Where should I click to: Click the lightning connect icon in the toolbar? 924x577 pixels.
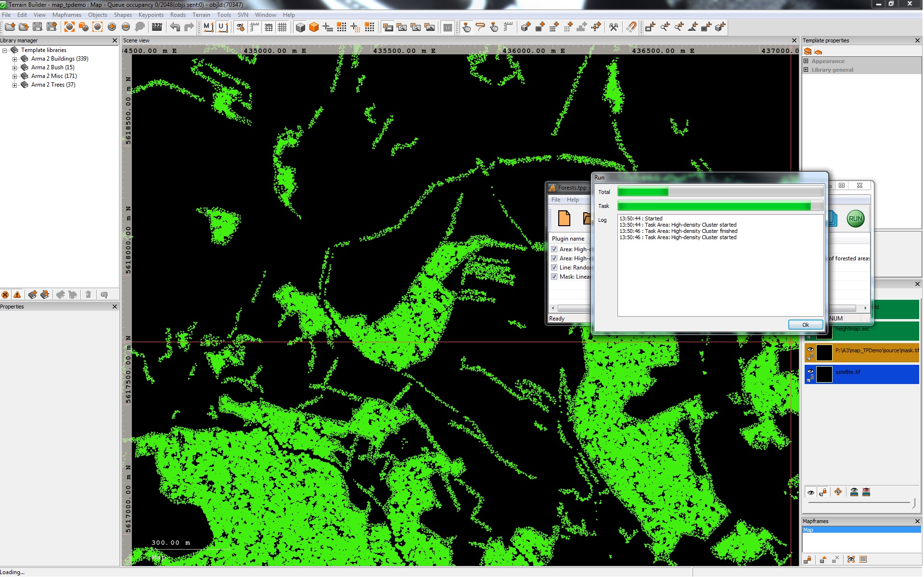coord(632,27)
